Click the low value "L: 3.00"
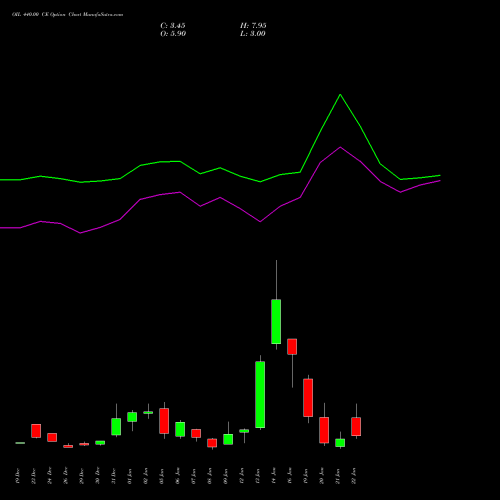The height and width of the screenshot is (500, 500). click(253, 34)
